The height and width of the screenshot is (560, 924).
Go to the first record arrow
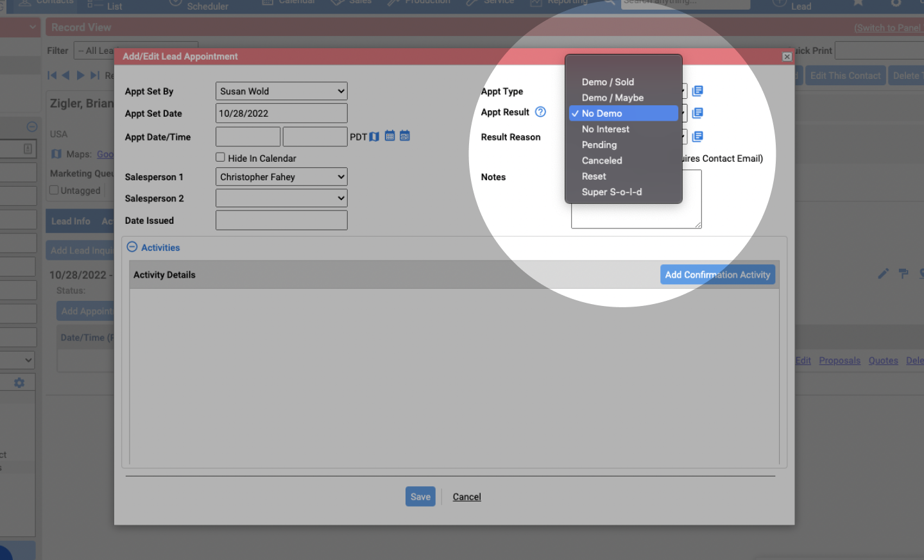click(x=52, y=75)
